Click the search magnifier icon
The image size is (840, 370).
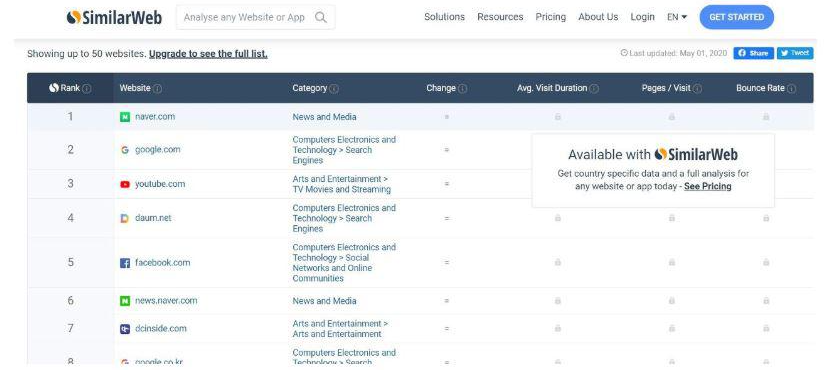coord(320,17)
